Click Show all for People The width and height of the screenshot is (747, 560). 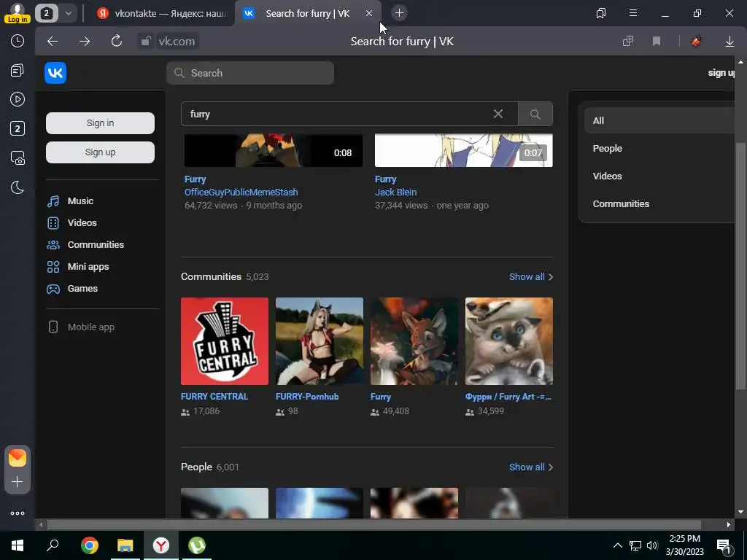click(x=531, y=467)
